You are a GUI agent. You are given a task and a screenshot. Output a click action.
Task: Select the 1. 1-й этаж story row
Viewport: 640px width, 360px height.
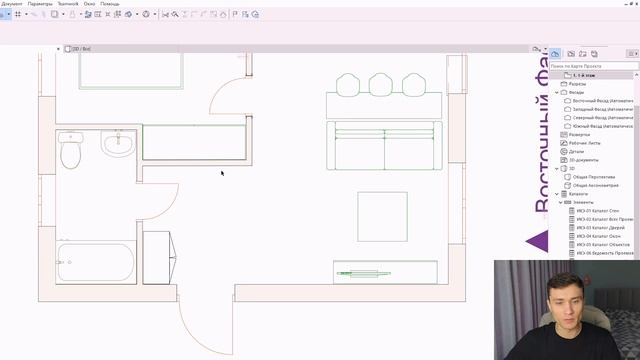[x=591, y=76]
